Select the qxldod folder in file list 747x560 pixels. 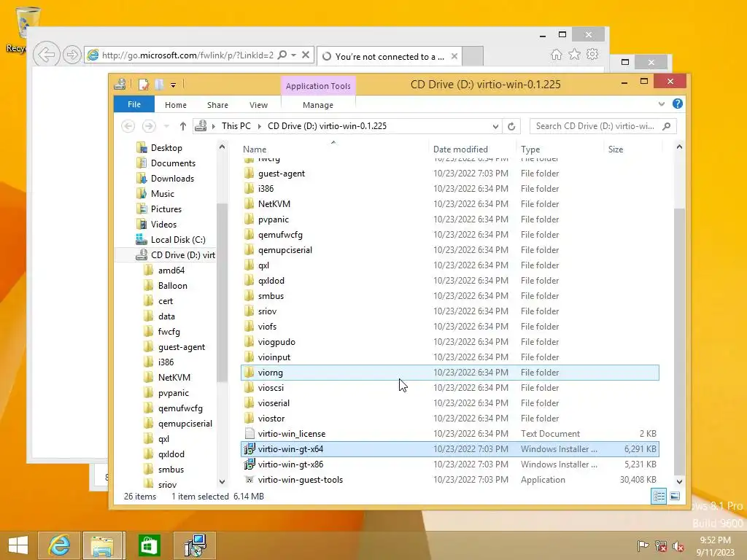click(x=271, y=281)
